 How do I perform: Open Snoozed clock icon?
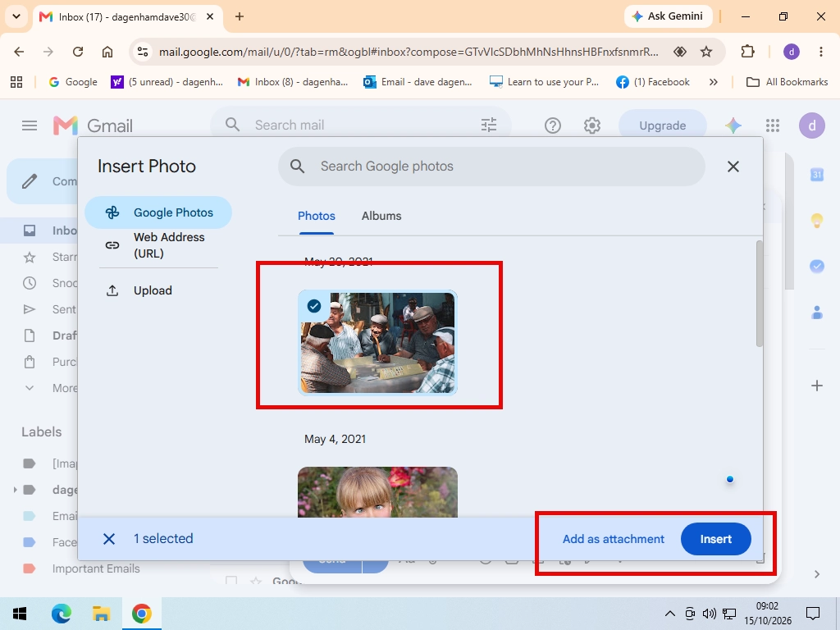pos(30,283)
